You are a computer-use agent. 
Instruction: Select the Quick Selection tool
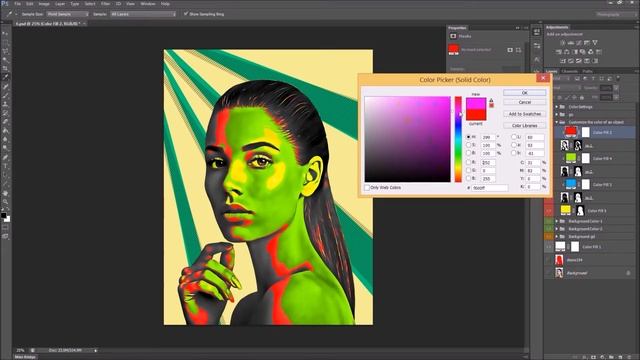tap(5, 59)
